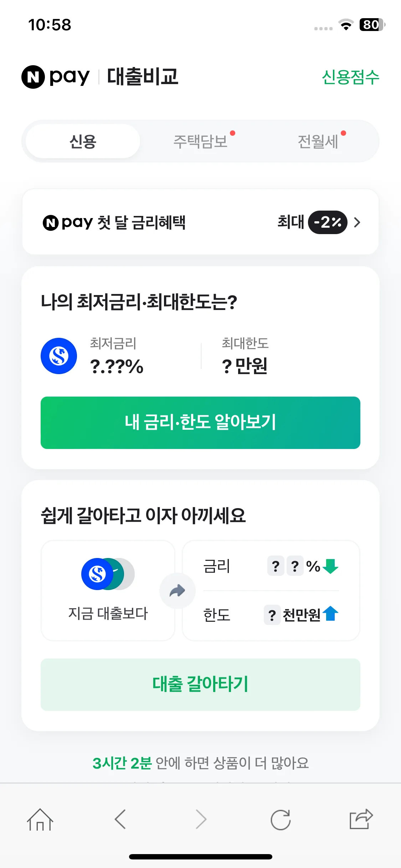Tap the green down arrow beside 금리

(x=330, y=566)
